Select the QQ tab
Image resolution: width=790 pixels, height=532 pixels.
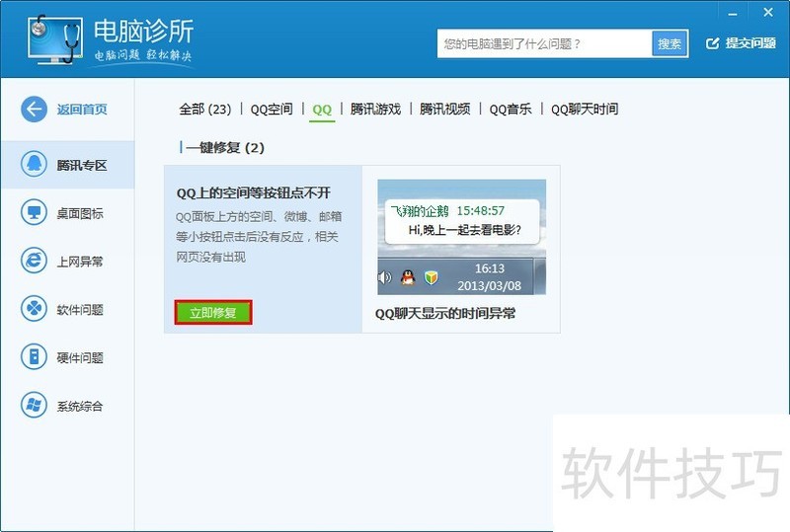(x=322, y=110)
